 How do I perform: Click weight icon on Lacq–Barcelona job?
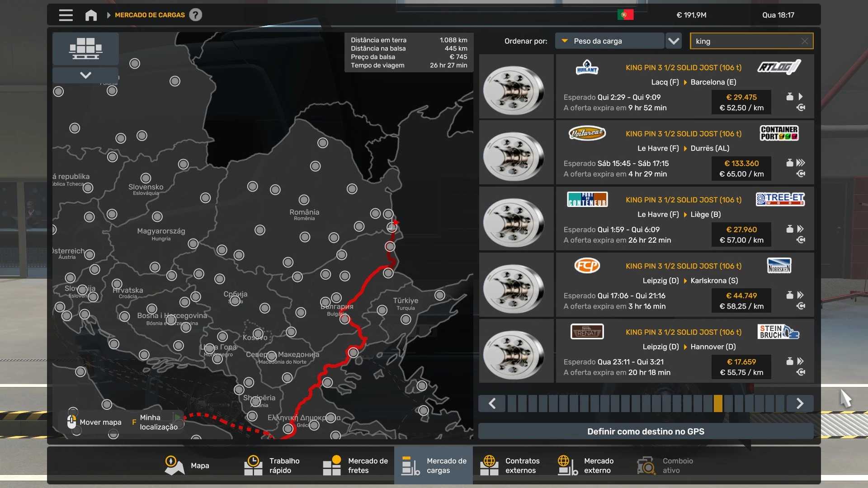pos(790,97)
